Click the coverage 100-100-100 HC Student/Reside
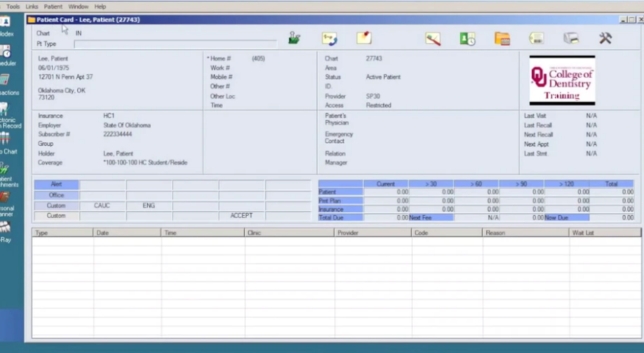Image resolution: width=644 pixels, height=353 pixels. [x=145, y=163]
